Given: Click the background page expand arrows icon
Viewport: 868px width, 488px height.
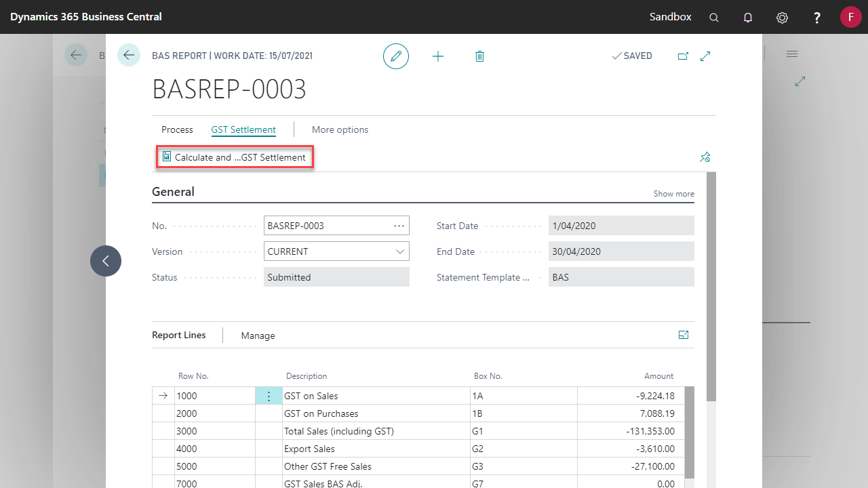Looking at the screenshot, I should pos(800,81).
